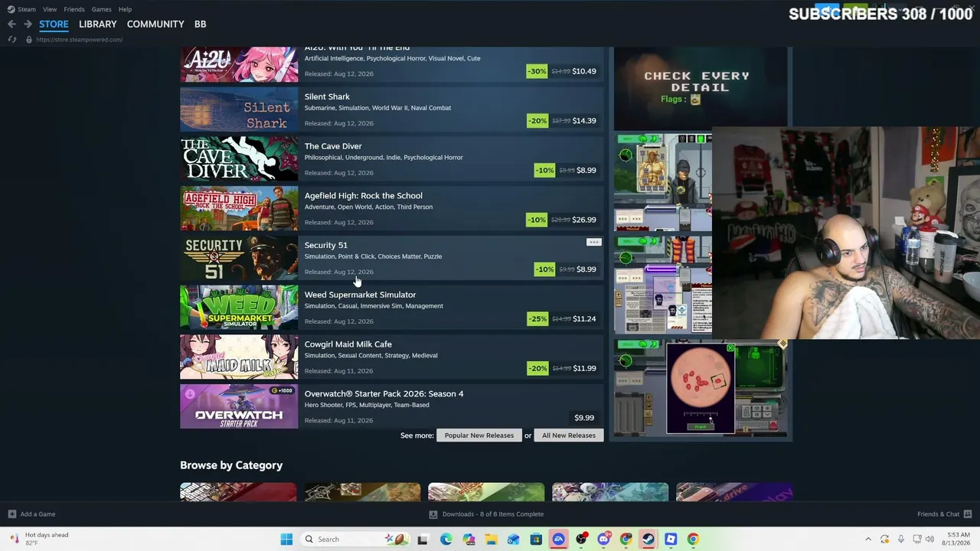980x551 pixels.
Task: Show hidden icons in the system tray
Action: (868, 540)
